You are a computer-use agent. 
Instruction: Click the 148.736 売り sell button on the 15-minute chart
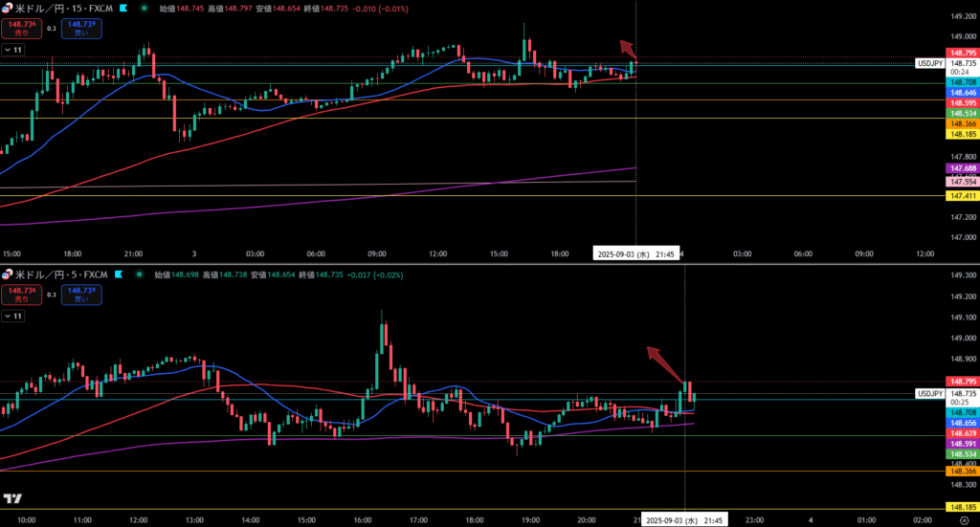point(21,29)
